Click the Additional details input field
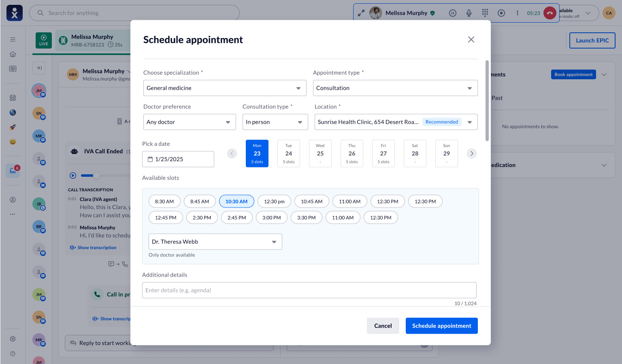The width and height of the screenshot is (622, 364). (x=309, y=290)
